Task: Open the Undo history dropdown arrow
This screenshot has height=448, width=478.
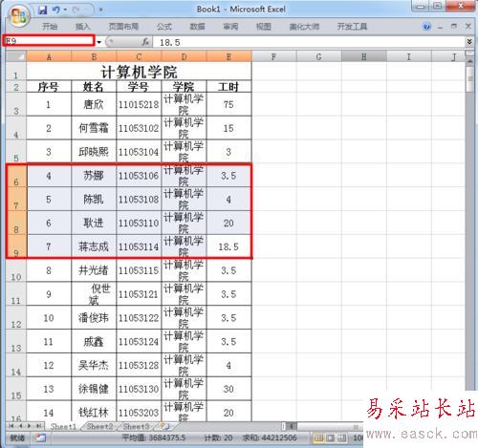Action: 65,10
